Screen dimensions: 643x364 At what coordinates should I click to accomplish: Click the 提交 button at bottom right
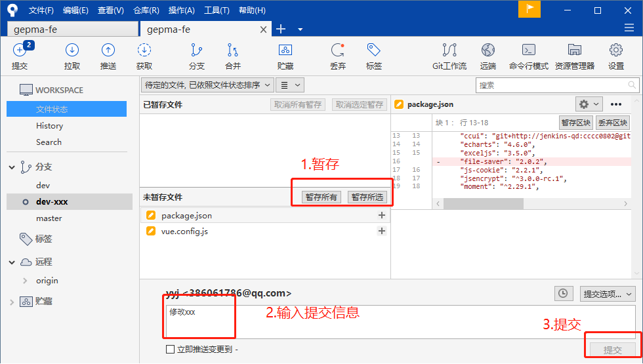pos(613,350)
